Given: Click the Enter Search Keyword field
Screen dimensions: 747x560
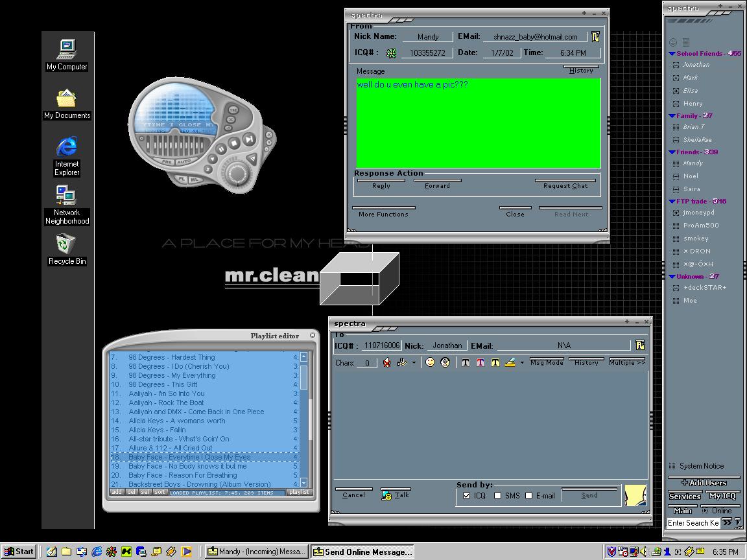Looking at the screenshot, I should coord(693,522).
